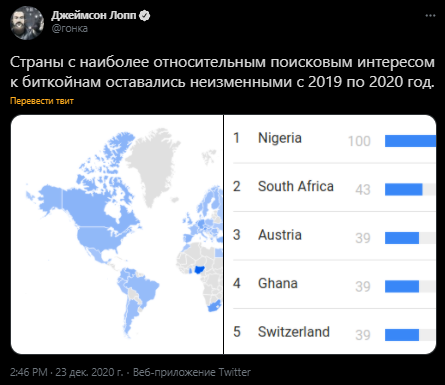Select the Switzerland ranking row
Screen dimensions: 445x385
(334, 332)
